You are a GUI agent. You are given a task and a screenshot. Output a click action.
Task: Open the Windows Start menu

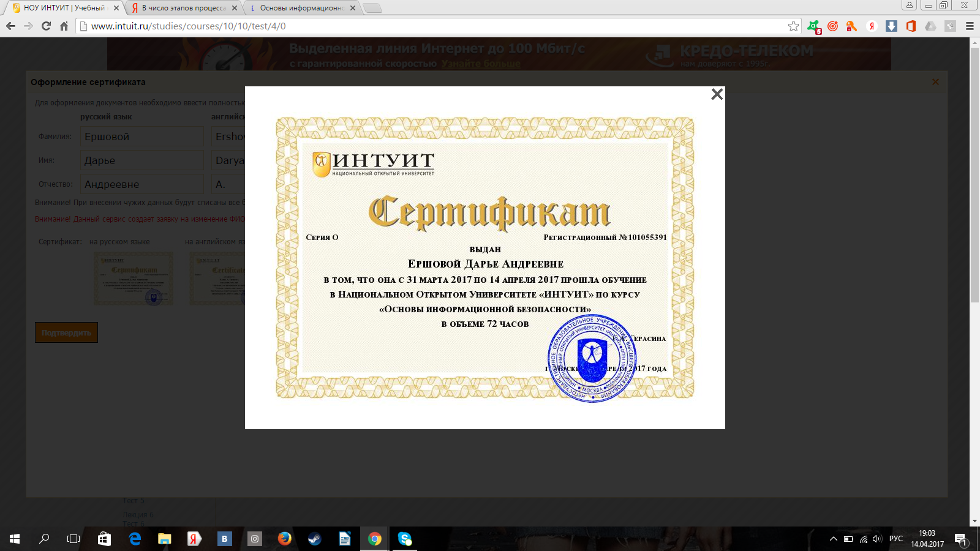click(x=15, y=539)
